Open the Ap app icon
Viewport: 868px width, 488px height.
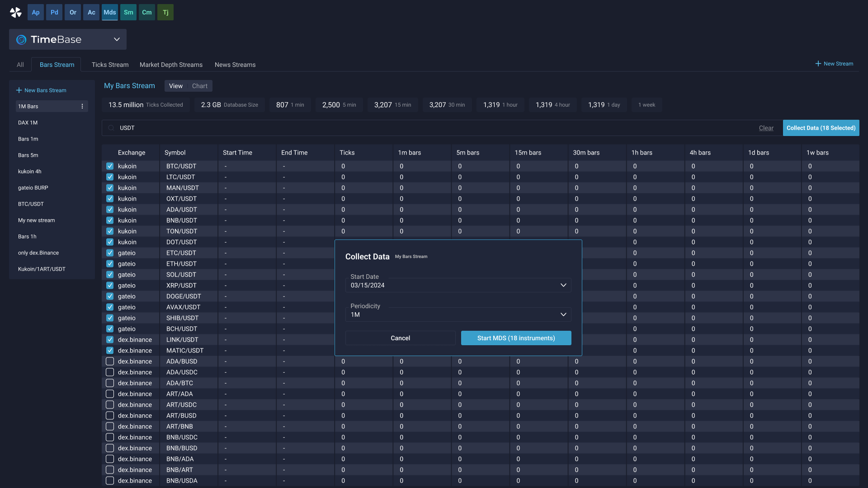(x=36, y=12)
